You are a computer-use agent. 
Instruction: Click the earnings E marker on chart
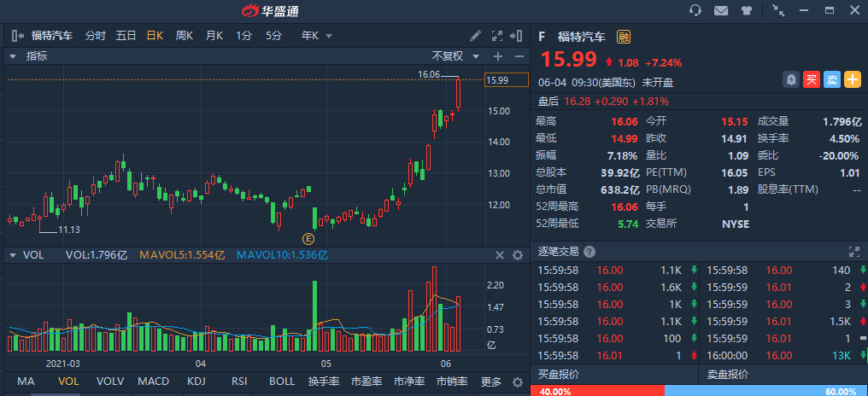(x=308, y=239)
